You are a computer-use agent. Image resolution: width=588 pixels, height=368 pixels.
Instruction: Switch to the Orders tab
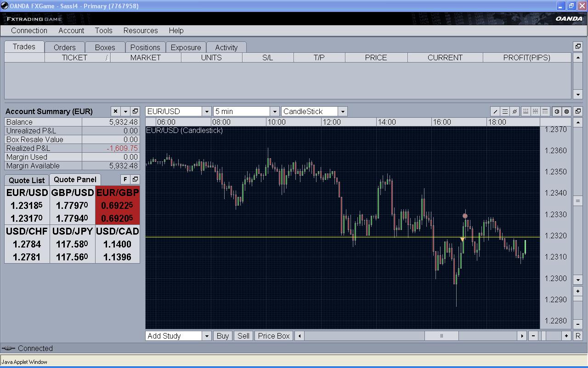(64, 47)
